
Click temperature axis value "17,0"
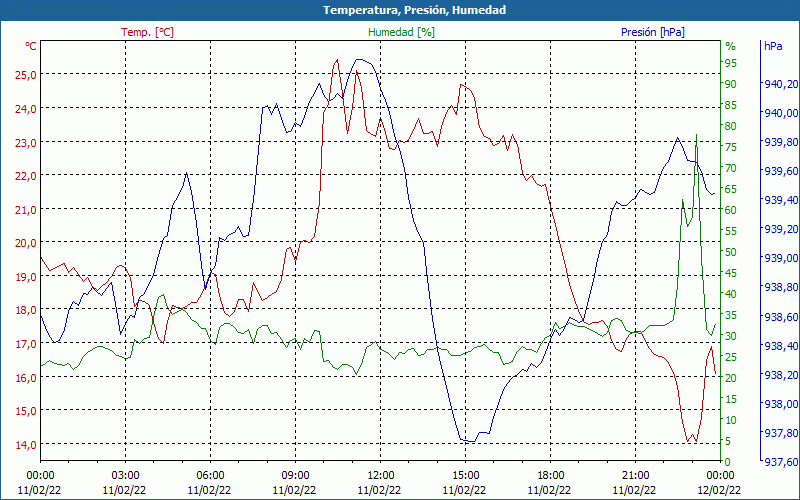(26, 344)
